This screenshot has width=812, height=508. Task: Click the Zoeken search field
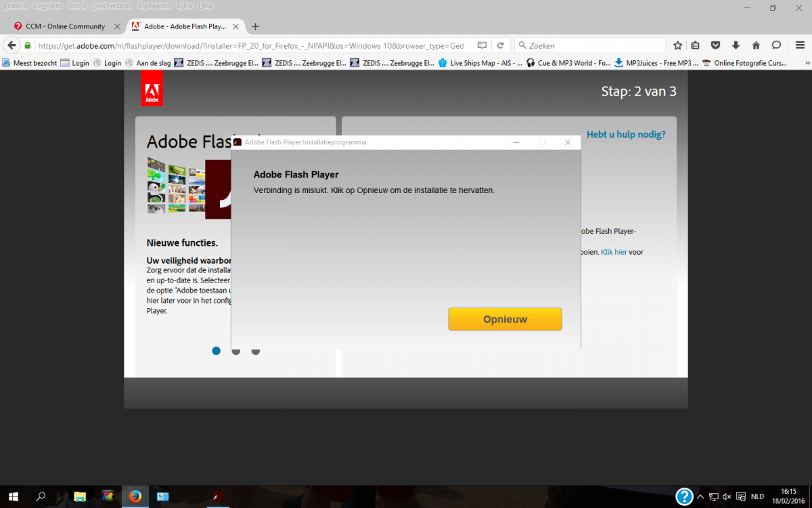point(590,45)
